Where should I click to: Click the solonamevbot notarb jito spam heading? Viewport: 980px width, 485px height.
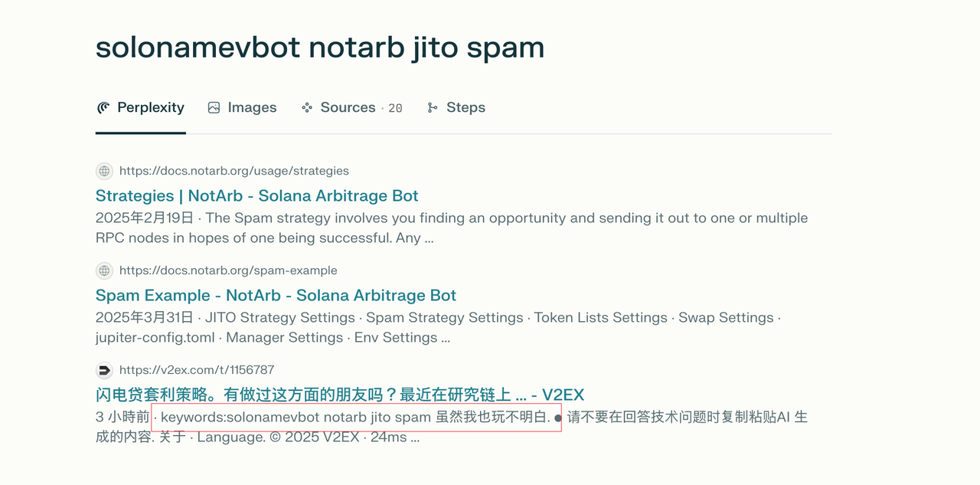320,48
